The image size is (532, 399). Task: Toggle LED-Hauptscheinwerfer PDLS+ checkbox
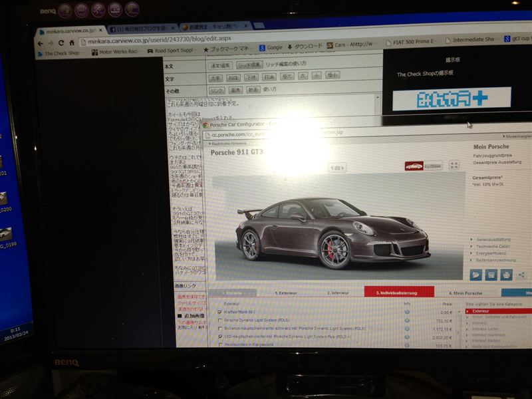tap(220, 337)
